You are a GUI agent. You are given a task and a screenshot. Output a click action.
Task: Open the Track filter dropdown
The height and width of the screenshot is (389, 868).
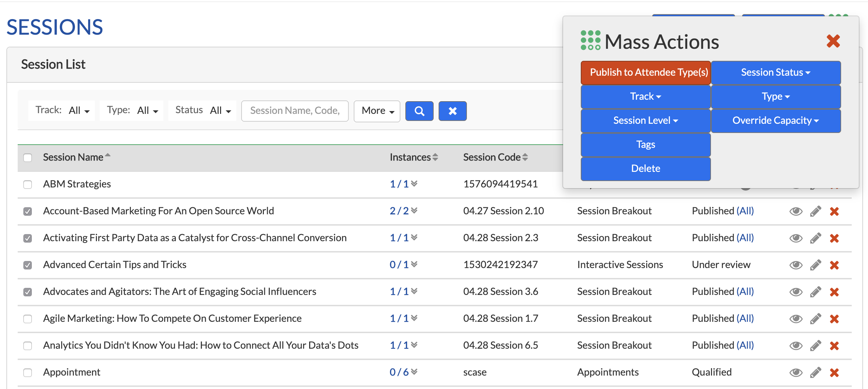pos(62,111)
